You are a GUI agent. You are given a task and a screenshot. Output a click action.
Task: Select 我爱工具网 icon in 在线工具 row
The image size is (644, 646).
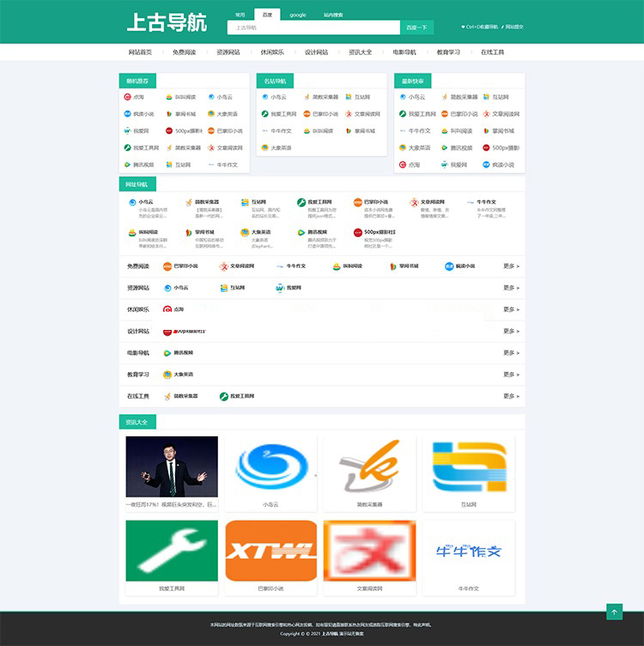224,396
